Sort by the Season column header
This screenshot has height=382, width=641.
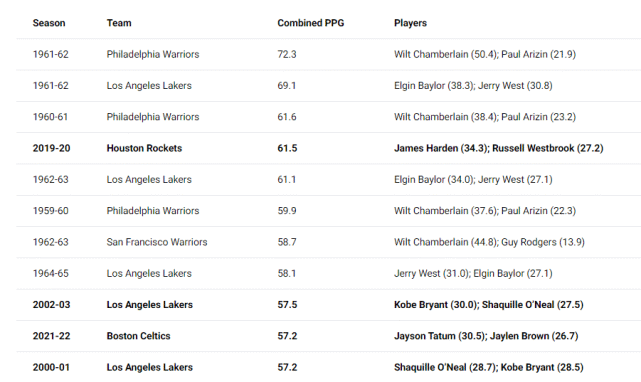(49, 23)
